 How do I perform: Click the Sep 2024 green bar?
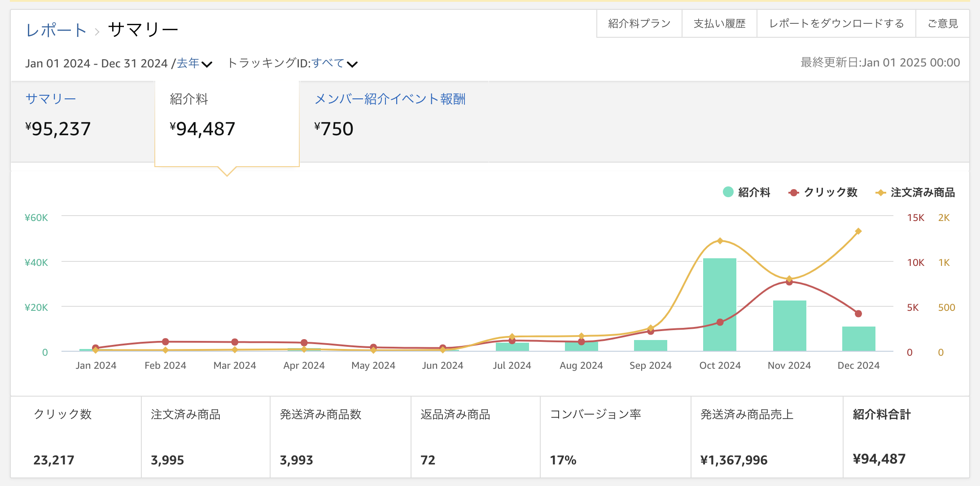point(651,345)
